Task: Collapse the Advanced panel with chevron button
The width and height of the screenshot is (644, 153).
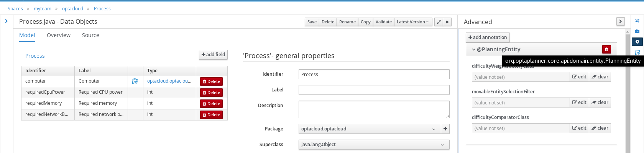Action: tap(620, 22)
